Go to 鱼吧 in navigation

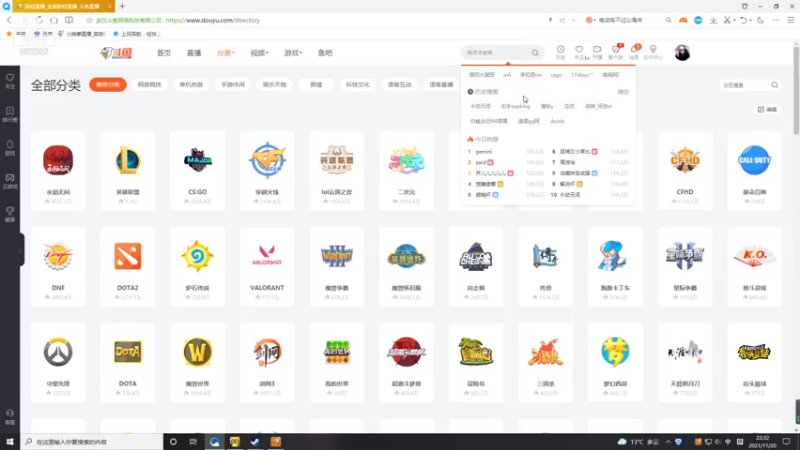[x=325, y=53]
